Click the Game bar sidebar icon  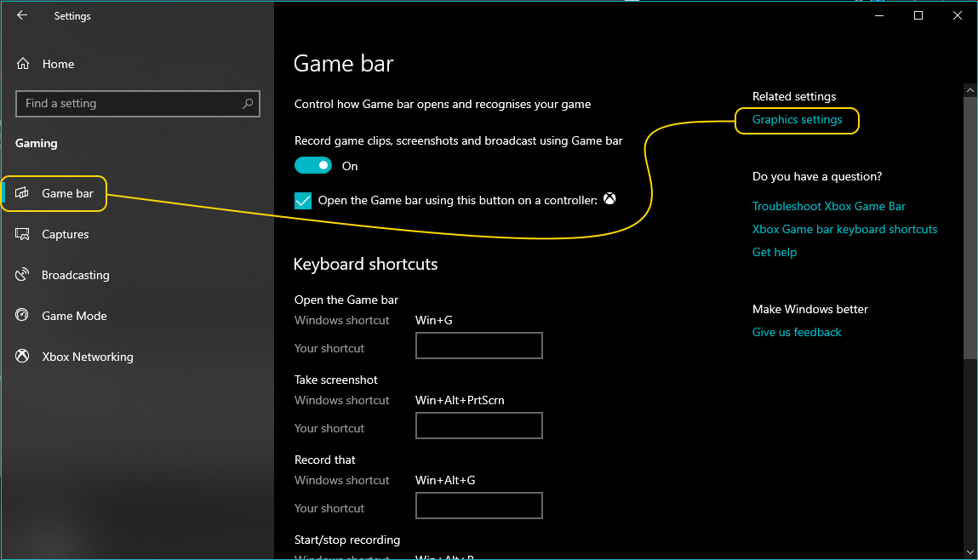point(22,192)
